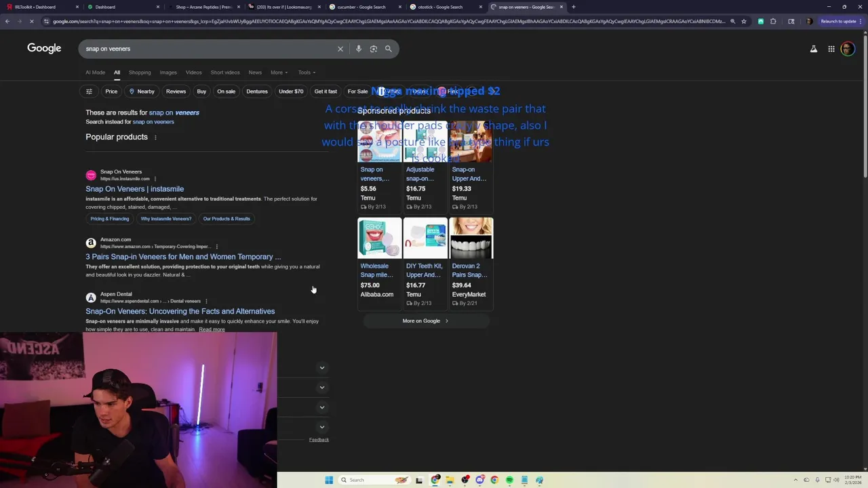Apply the Under $70 filter chip

click(291, 91)
